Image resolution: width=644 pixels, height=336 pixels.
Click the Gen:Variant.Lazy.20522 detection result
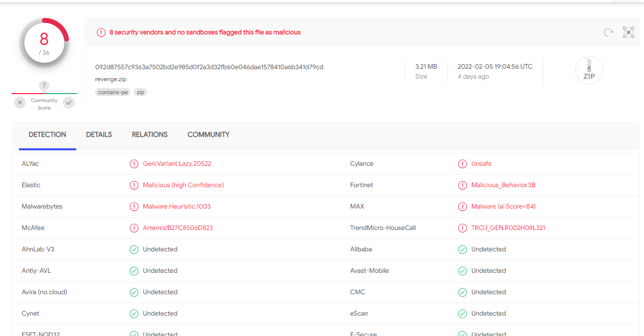point(177,164)
